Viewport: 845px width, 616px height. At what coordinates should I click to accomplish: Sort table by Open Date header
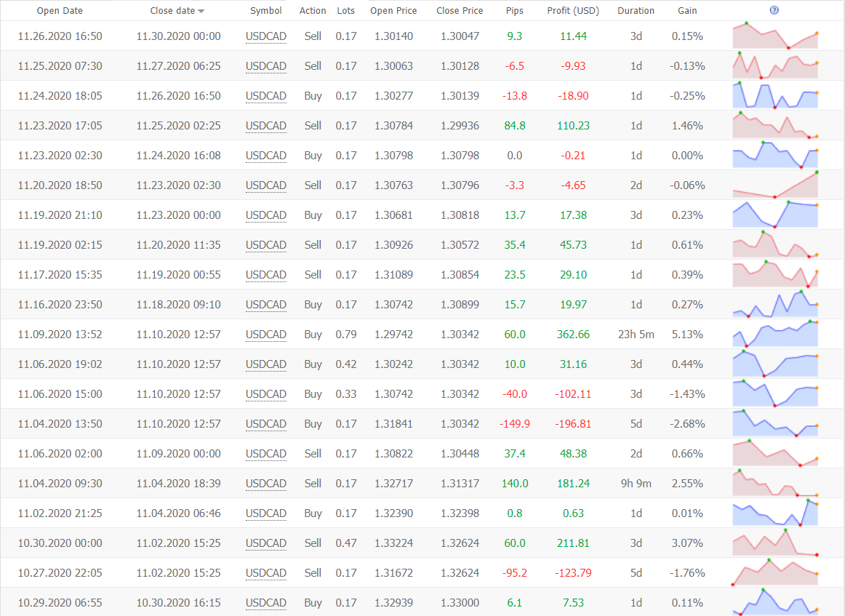(60, 11)
